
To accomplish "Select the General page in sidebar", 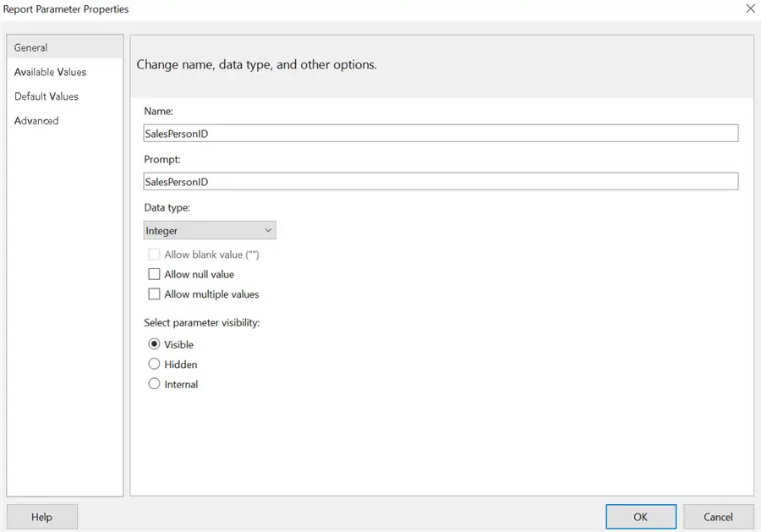I will (x=31, y=47).
